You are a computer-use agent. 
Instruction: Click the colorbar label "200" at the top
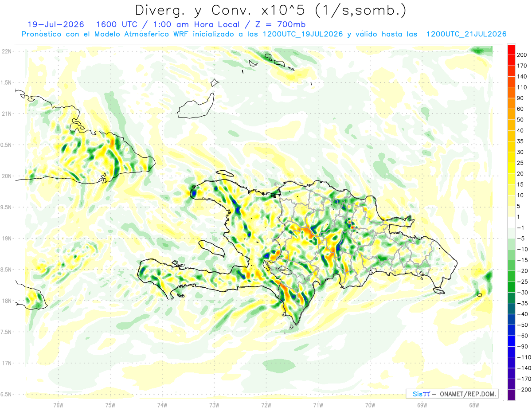pyautogui.click(x=522, y=55)
